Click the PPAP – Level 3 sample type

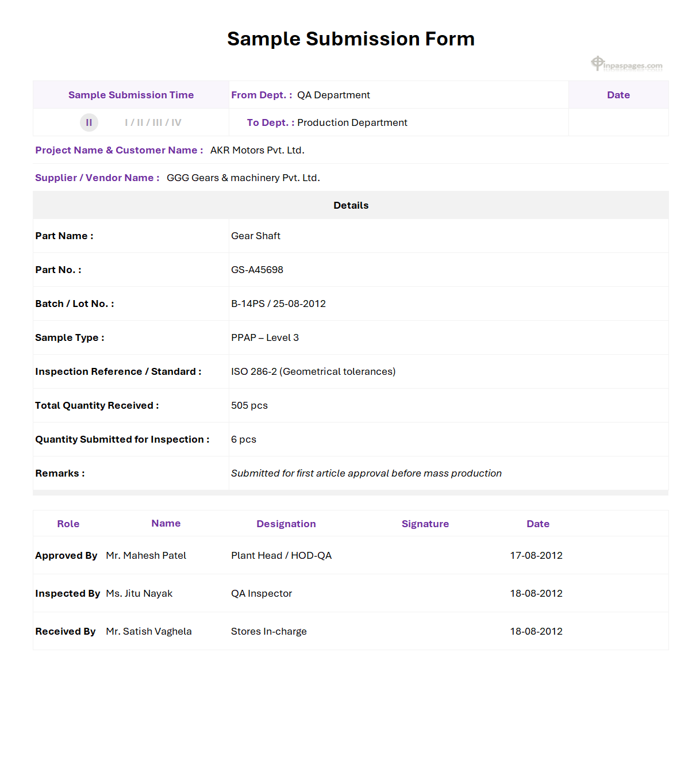tap(265, 337)
